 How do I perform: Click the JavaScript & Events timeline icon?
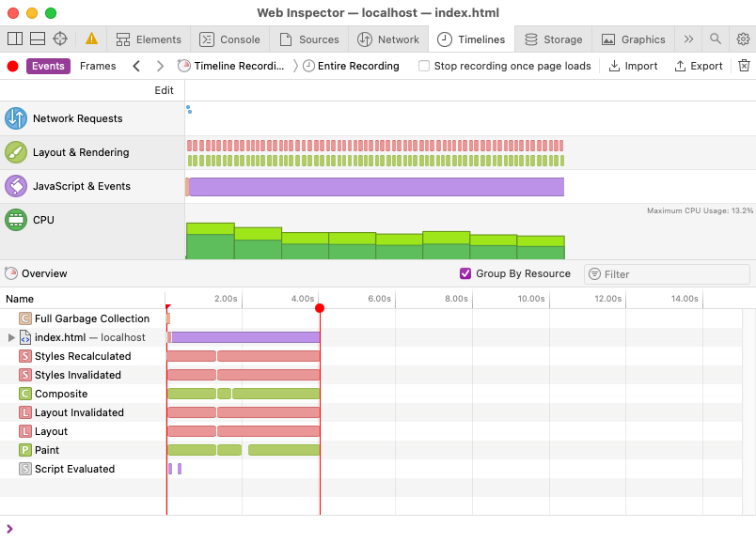(x=17, y=186)
